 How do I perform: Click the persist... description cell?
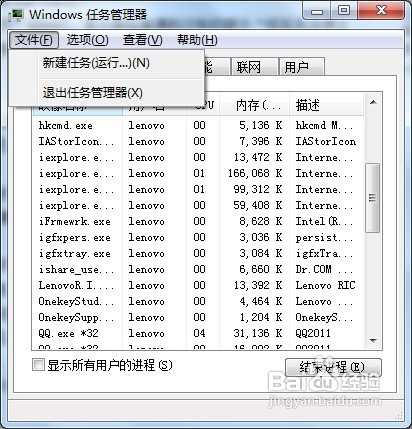click(324, 237)
